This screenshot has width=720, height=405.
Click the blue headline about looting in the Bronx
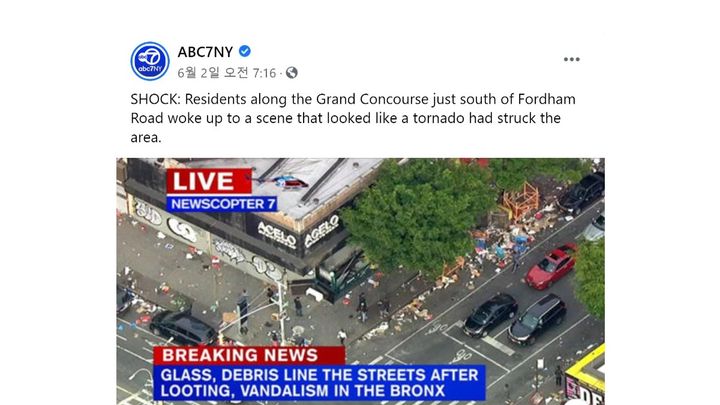(319, 382)
